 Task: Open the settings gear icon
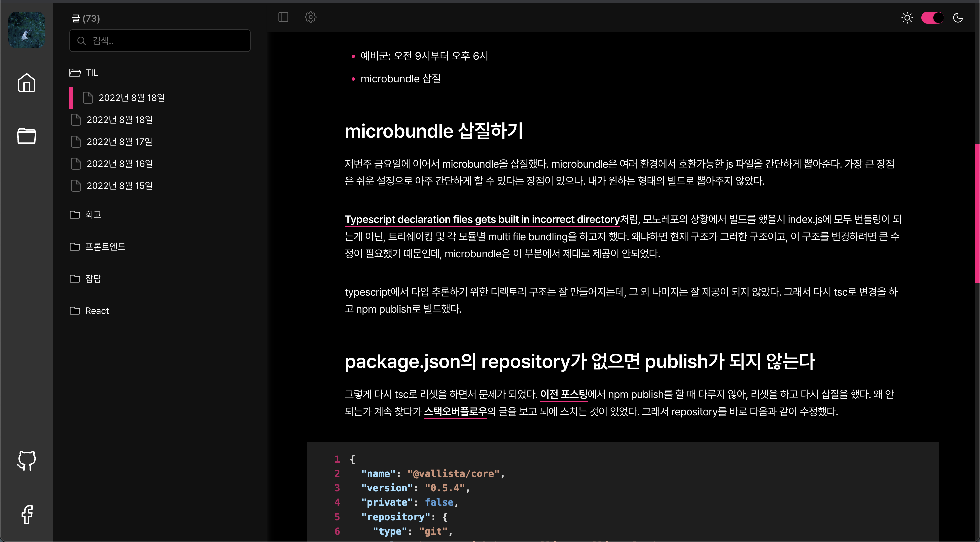point(310,17)
